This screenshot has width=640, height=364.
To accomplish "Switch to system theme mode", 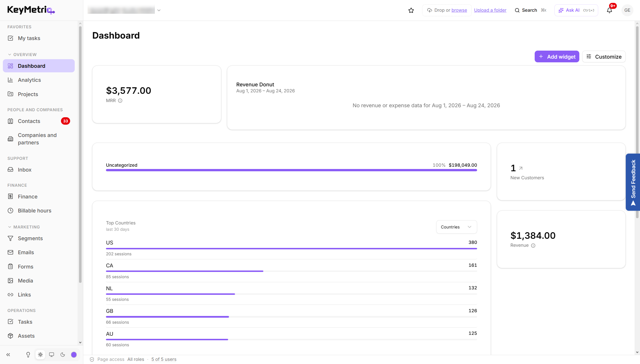I will coord(52,355).
